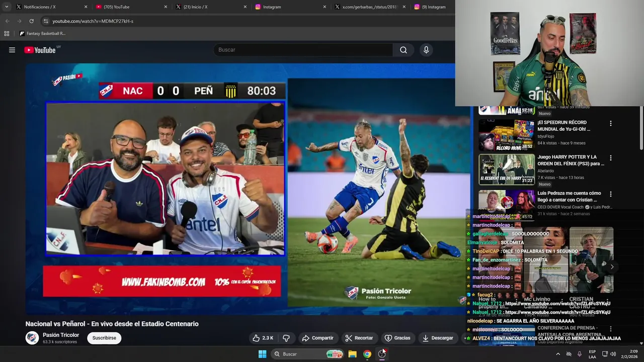Open the YouTube guide hamburger menu
644x362 pixels.
(12, 50)
